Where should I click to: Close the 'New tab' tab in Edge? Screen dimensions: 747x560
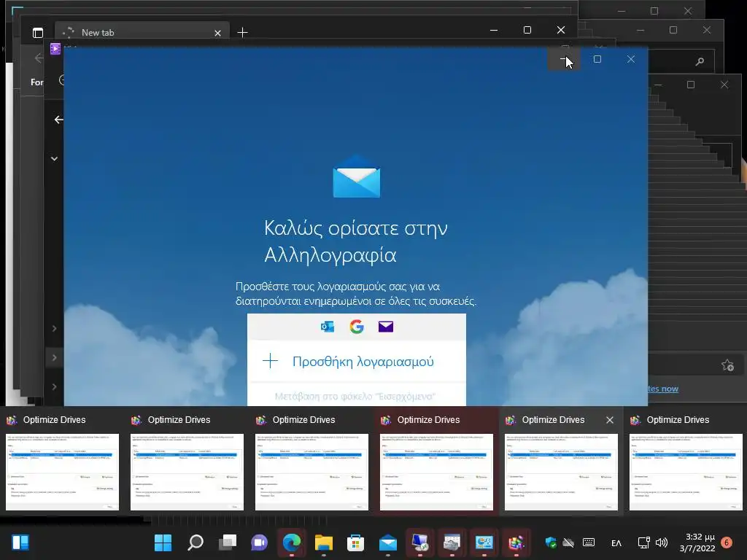(x=217, y=33)
